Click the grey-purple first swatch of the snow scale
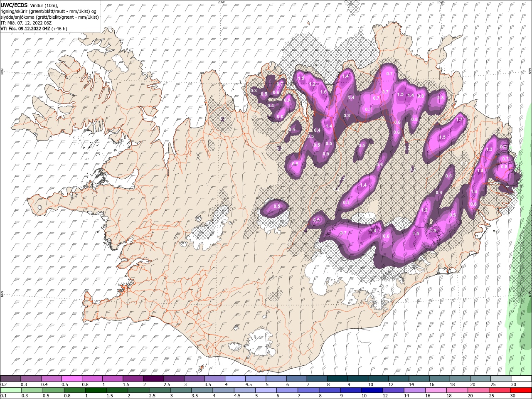Viewport: 532px width, 399px height. coord(11,379)
